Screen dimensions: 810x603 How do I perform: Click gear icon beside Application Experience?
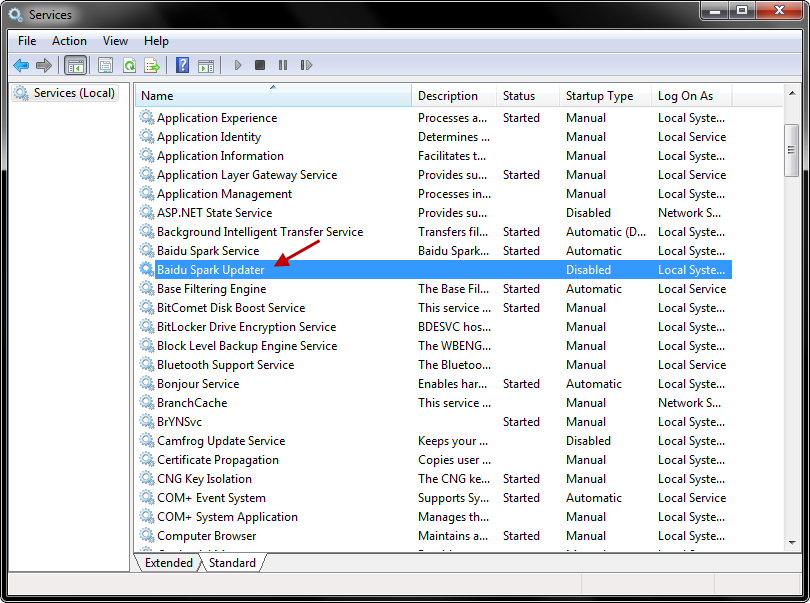[147, 117]
